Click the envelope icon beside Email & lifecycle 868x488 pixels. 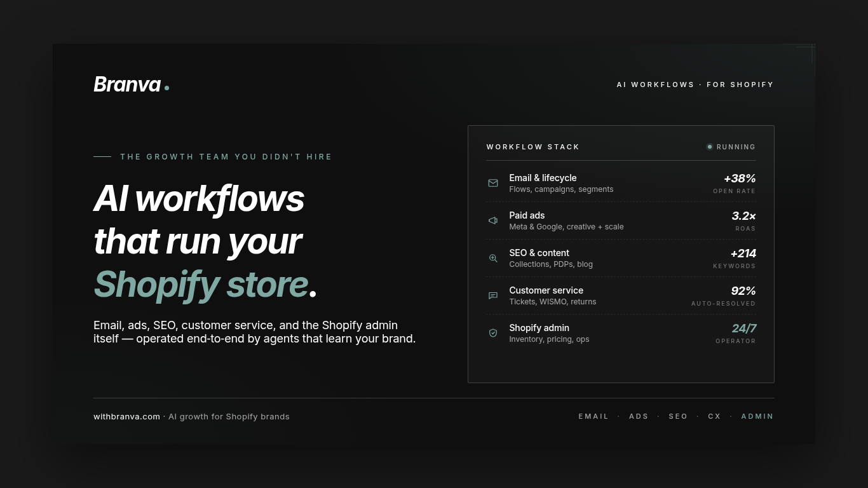pos(493,183)
